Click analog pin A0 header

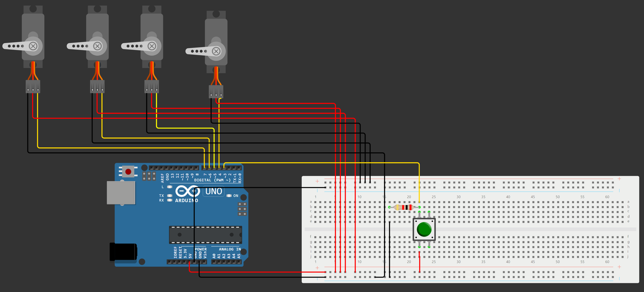point(214,262)
